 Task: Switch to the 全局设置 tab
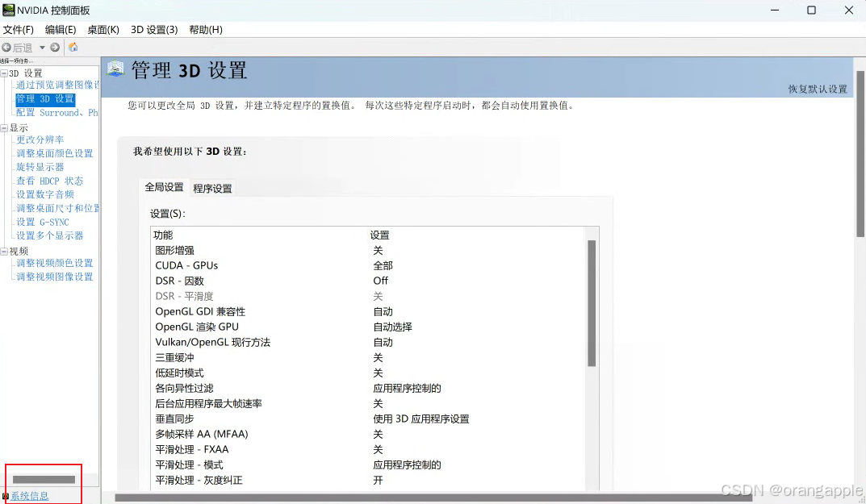[x=164, y=187]
